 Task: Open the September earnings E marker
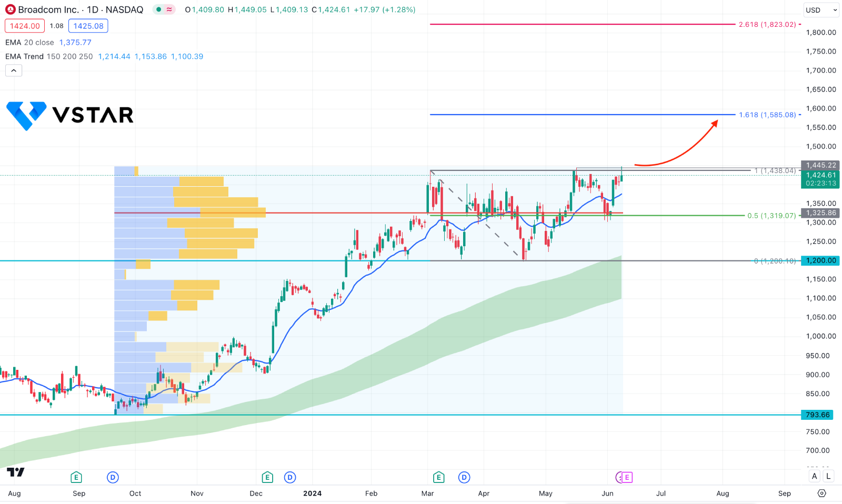(x=76, y=477)
